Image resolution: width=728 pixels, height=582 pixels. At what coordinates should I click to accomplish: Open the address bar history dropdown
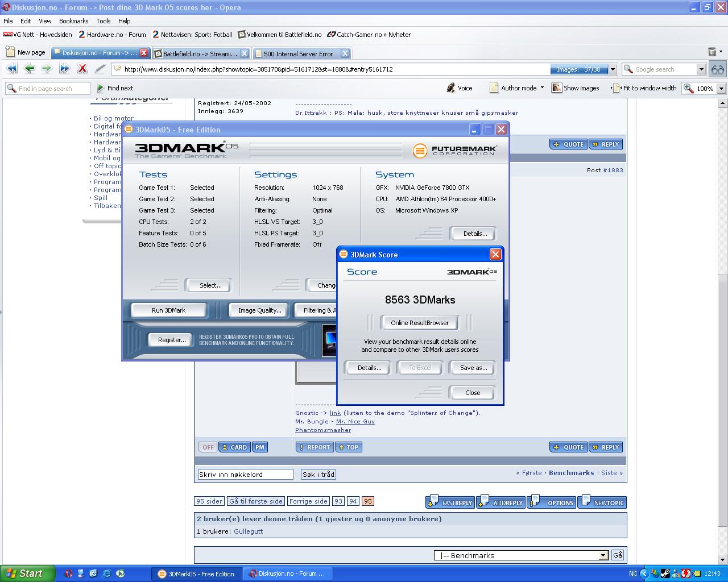pos(613,69)
